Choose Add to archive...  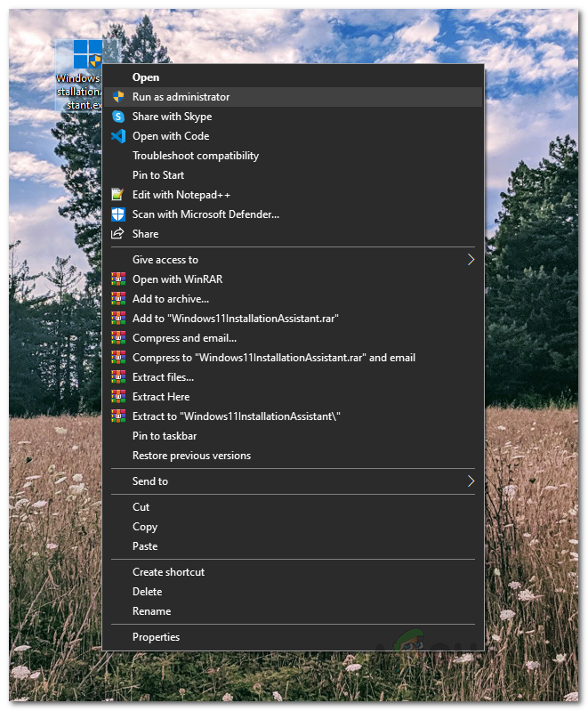pyautogui.click(x=293, y=299)
